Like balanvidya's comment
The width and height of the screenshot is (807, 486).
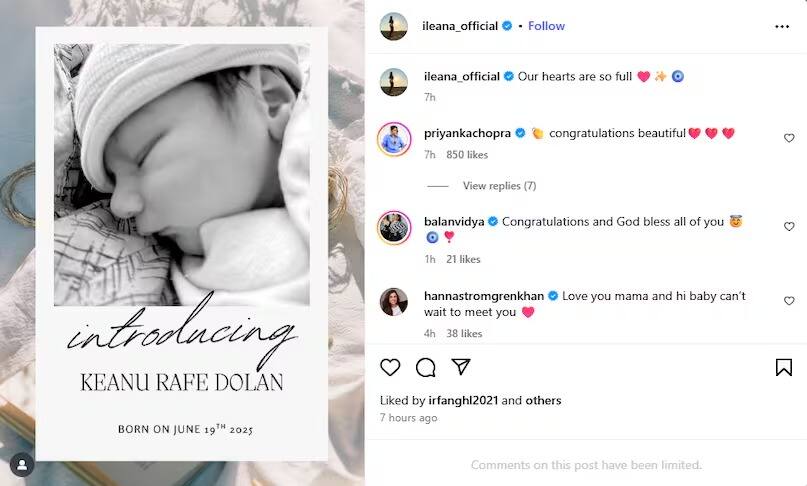(789, 227)
